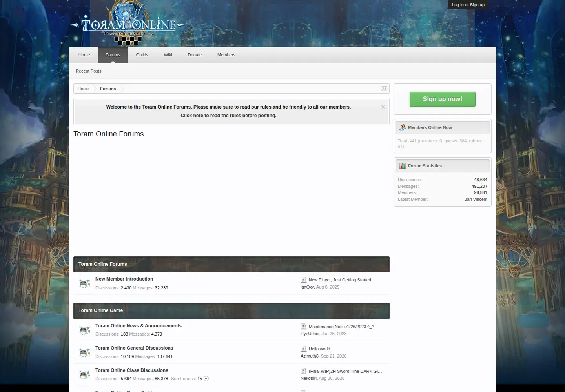
Task: Open Toram Online Class Discussions forum
Action: point(132,370)
